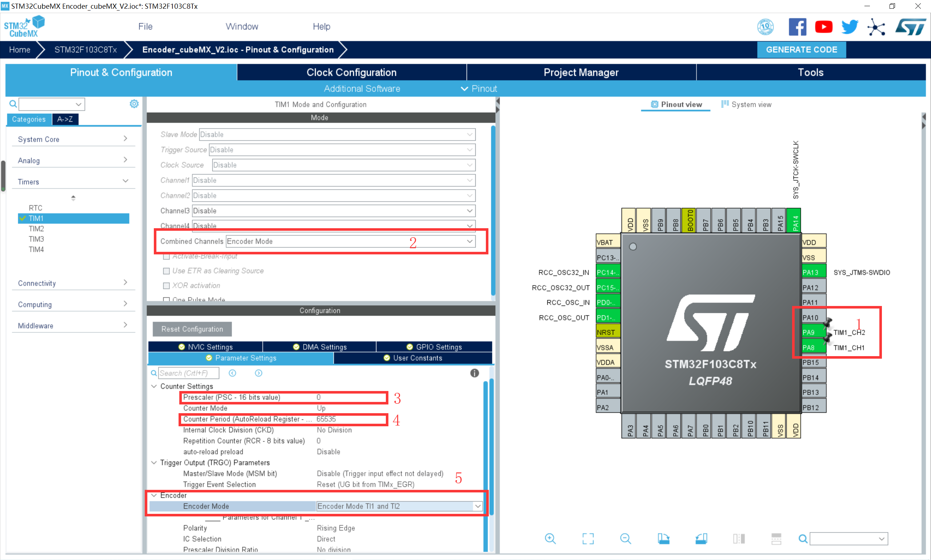This screenshot has height=560, width=931.
Task: Click the fit-to-screen chip view icon
Action: click(587, 539)
